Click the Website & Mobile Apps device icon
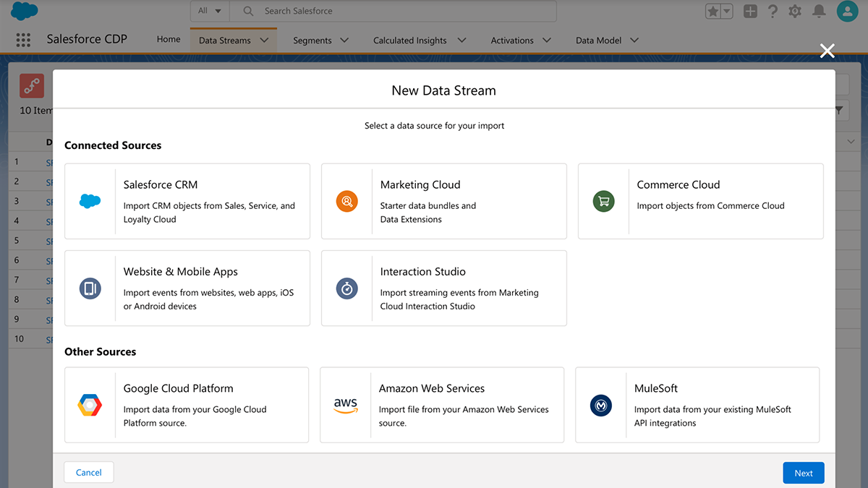Viewport: 868px width, 488px height. click(x=90, y=288)
